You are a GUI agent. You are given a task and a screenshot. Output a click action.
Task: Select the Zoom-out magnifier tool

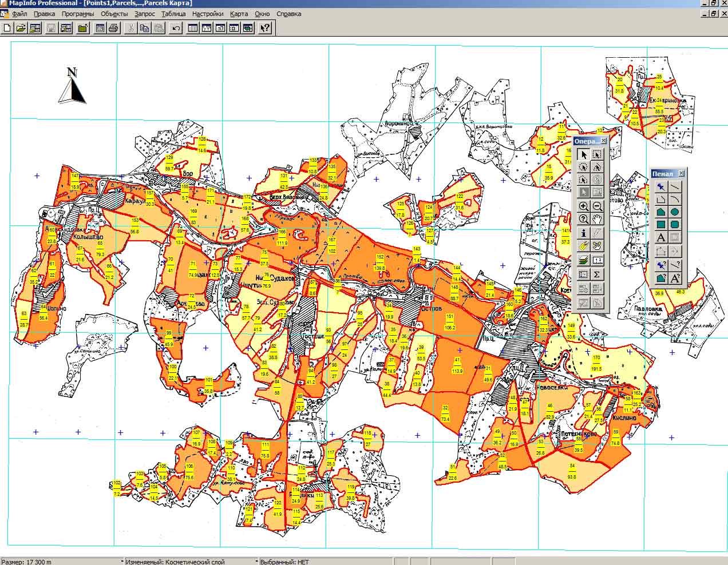click(x=597, y=206)
